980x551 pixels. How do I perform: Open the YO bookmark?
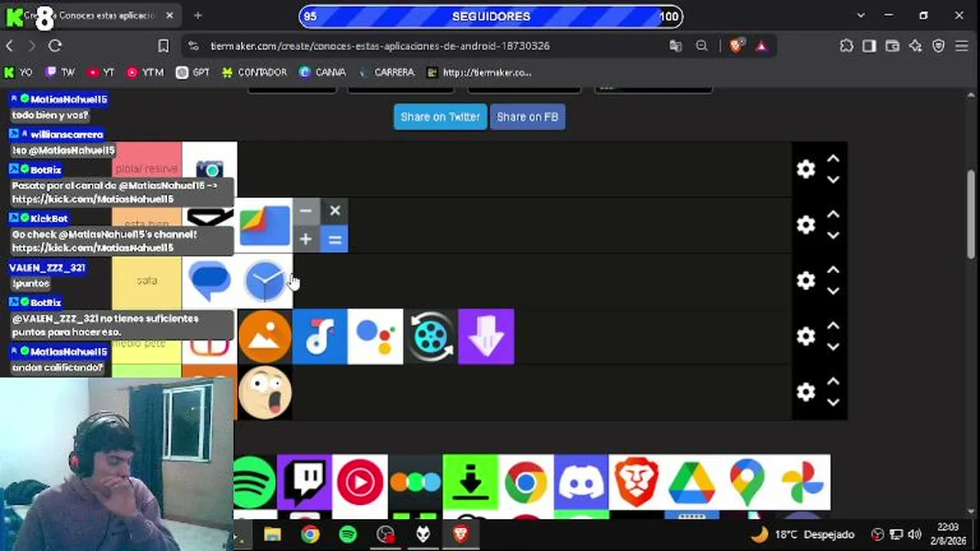click(18, 73)
